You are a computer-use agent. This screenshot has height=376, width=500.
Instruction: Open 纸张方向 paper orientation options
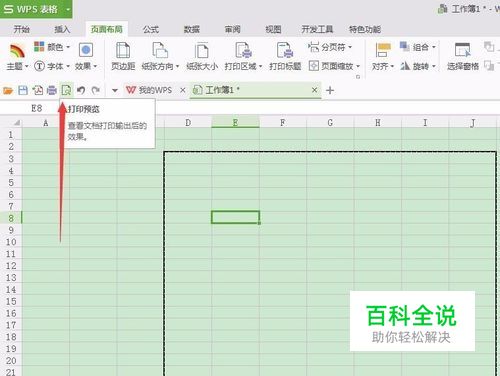click(160, 57)
